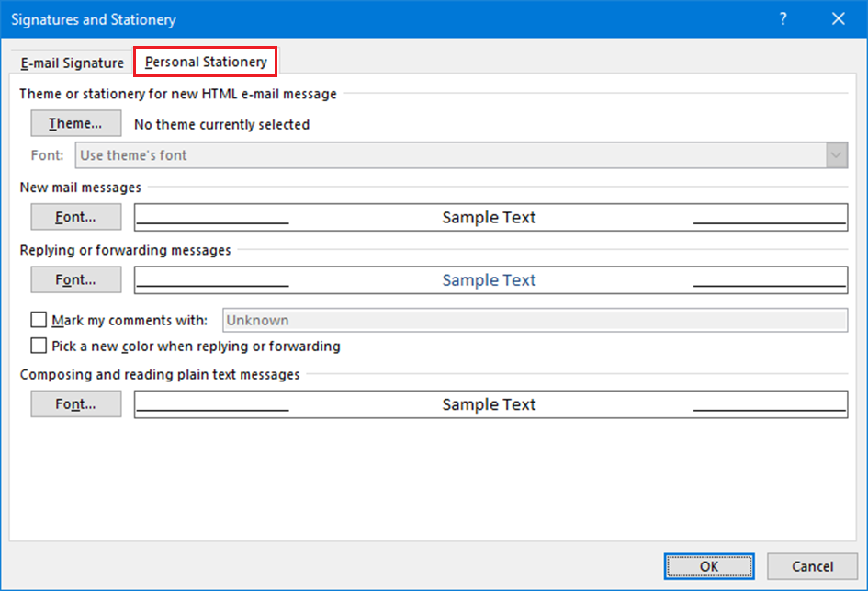Click the Signatures and Stationery title bar

click(367, 19)
